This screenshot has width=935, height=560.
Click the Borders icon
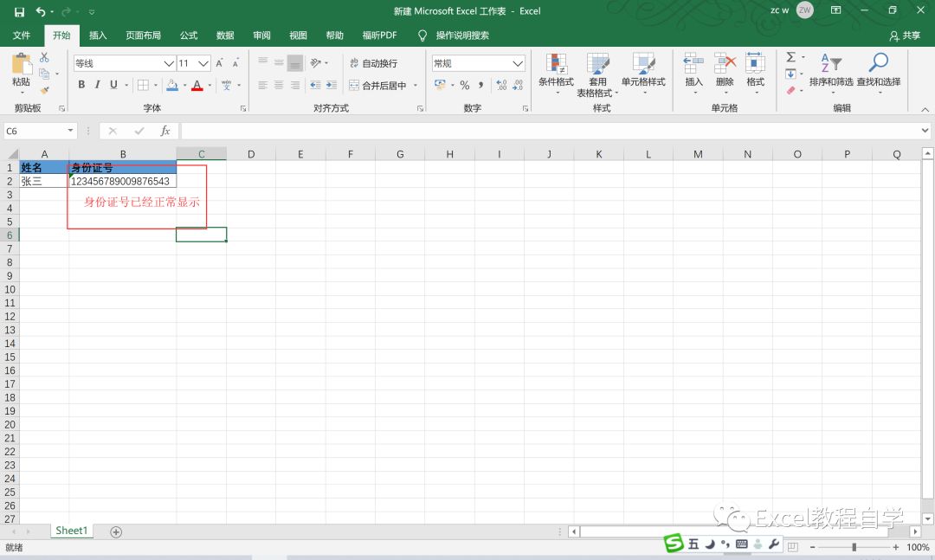[x=143, y=86]
